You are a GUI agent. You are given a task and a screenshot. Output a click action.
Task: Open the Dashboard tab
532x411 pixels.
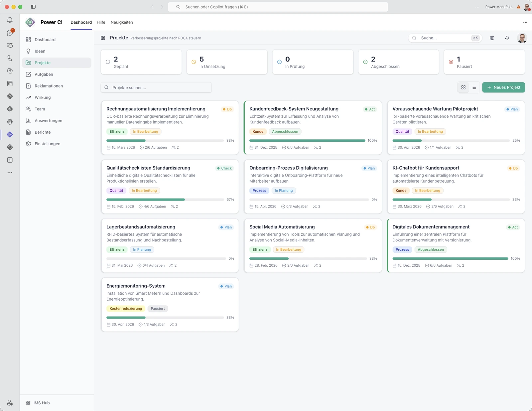pyautogui.click(x=81, y=22)
